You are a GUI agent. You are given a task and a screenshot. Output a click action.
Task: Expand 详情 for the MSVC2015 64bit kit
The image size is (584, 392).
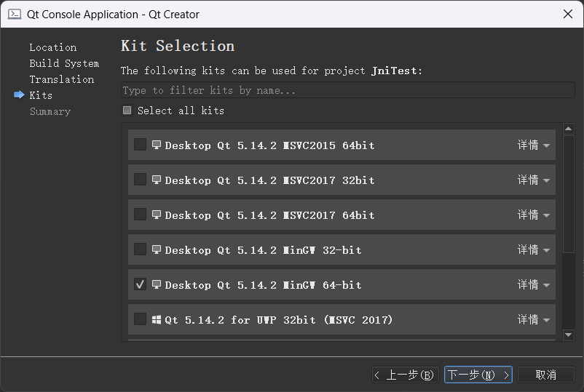533,145
